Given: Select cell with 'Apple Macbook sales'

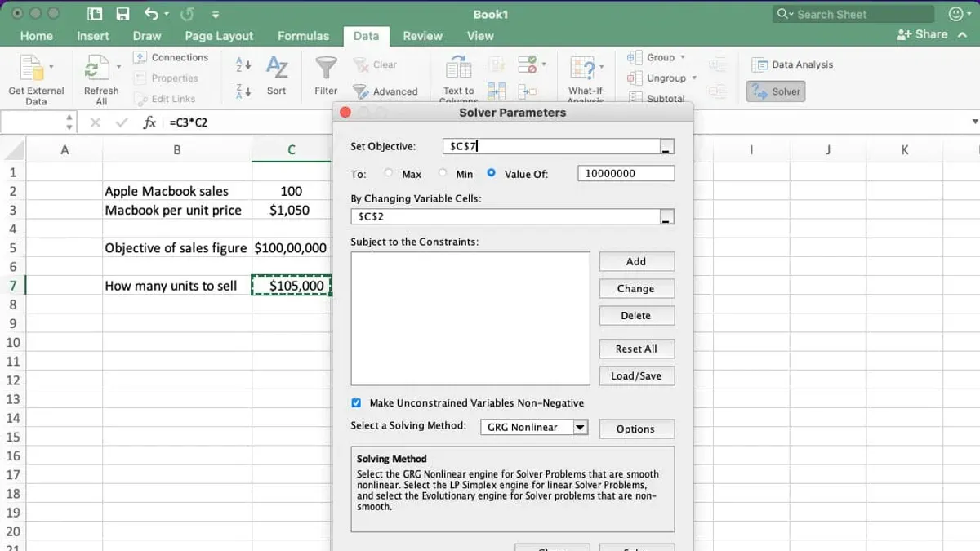Looking at the screenshot, I should [177, 191].
